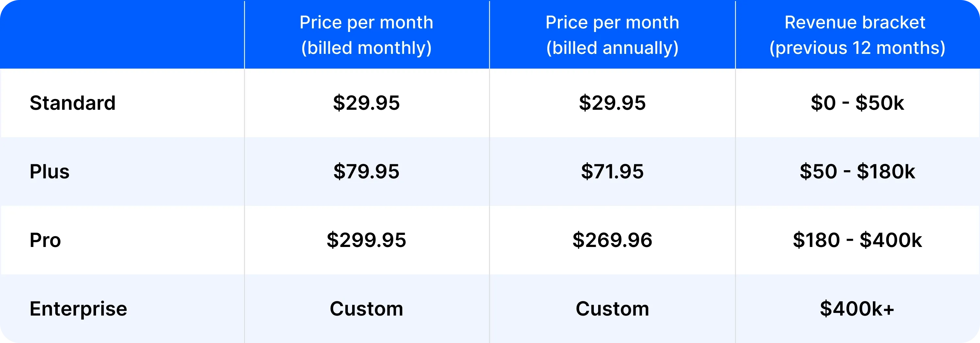Select the "$0 - $50k" revenue bracket
The image size is (980, 343).
pos(857,103)
